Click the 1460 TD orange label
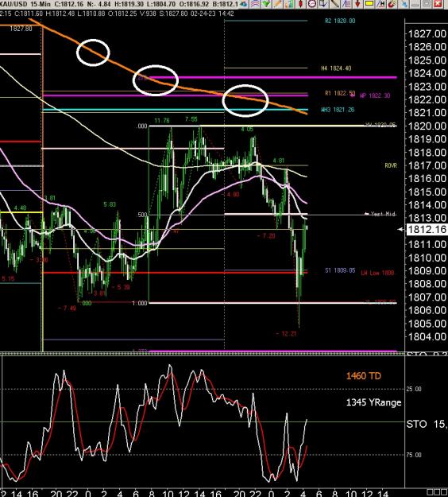The height and width of the screenshot is (497, 448). (x=364, y=376)
